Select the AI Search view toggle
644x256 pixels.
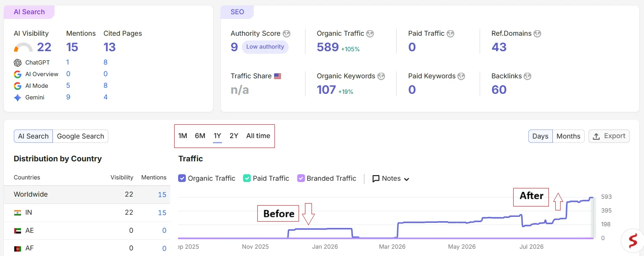pyautogui.click(x=33, y=136)
